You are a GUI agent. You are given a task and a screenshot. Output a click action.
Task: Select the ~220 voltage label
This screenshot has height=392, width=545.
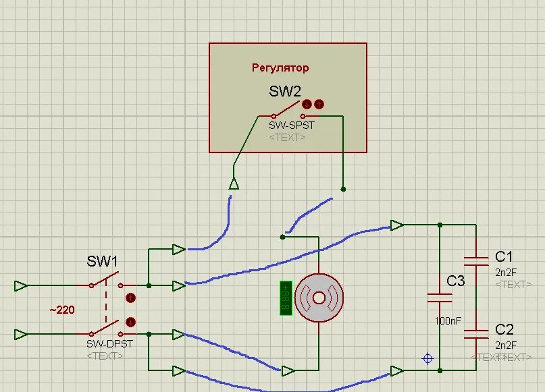[62, 310]
